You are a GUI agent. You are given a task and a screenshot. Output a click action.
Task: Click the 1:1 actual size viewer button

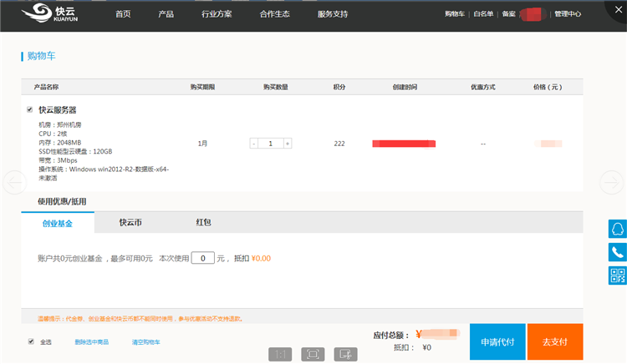(279, 354)
